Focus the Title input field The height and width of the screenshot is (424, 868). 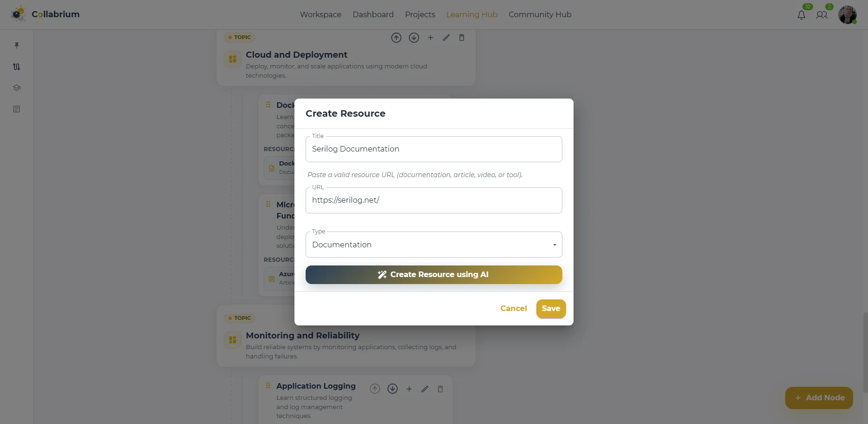coord(434,149)
